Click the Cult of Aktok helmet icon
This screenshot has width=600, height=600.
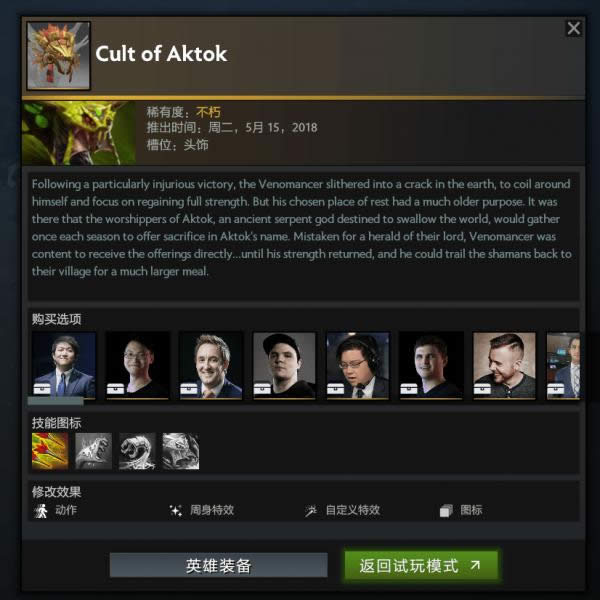coord(59,56)
